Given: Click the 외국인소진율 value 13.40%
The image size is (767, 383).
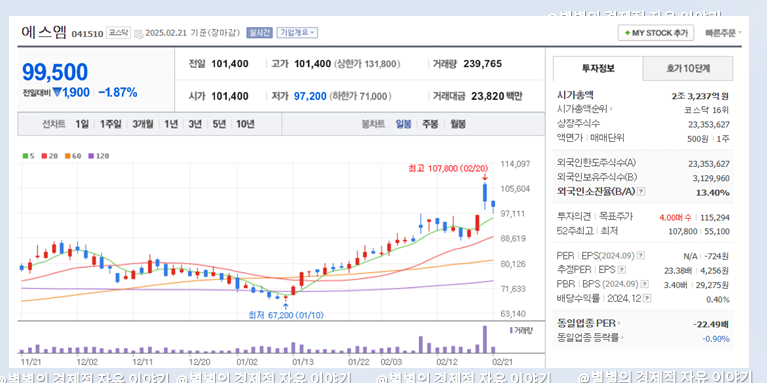Looking at the screenshot, I should point(713,193).
